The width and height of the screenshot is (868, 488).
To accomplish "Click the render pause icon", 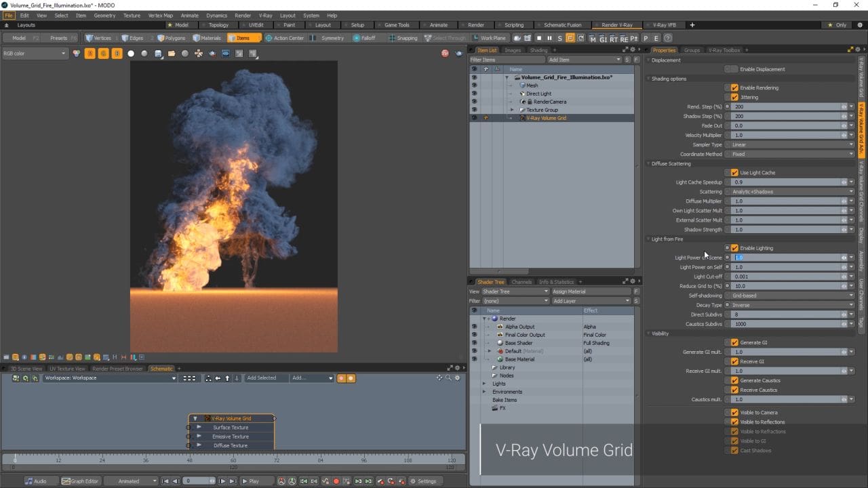I will point(549,38).
